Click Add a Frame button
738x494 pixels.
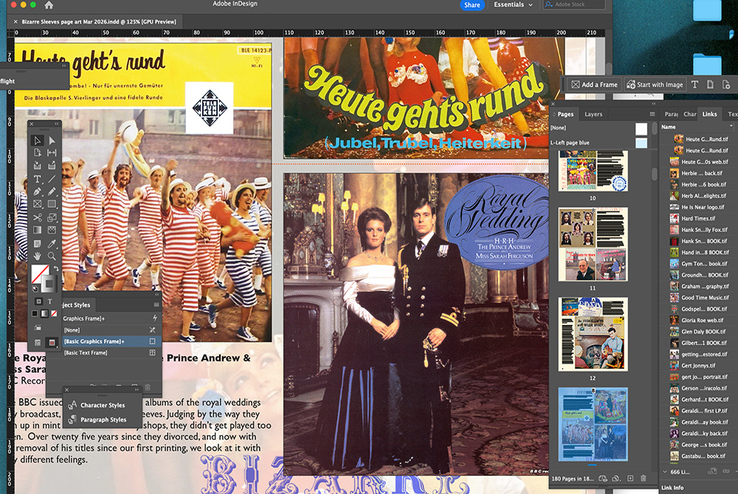(x=594, y=85)
